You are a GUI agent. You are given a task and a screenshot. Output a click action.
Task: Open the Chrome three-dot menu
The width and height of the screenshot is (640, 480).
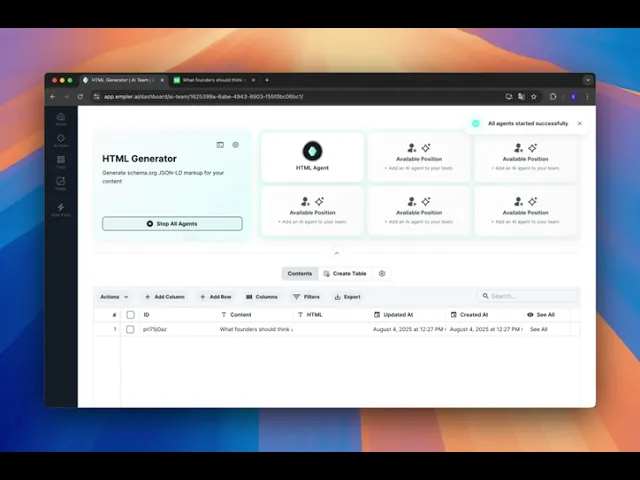tap(587, 97)
